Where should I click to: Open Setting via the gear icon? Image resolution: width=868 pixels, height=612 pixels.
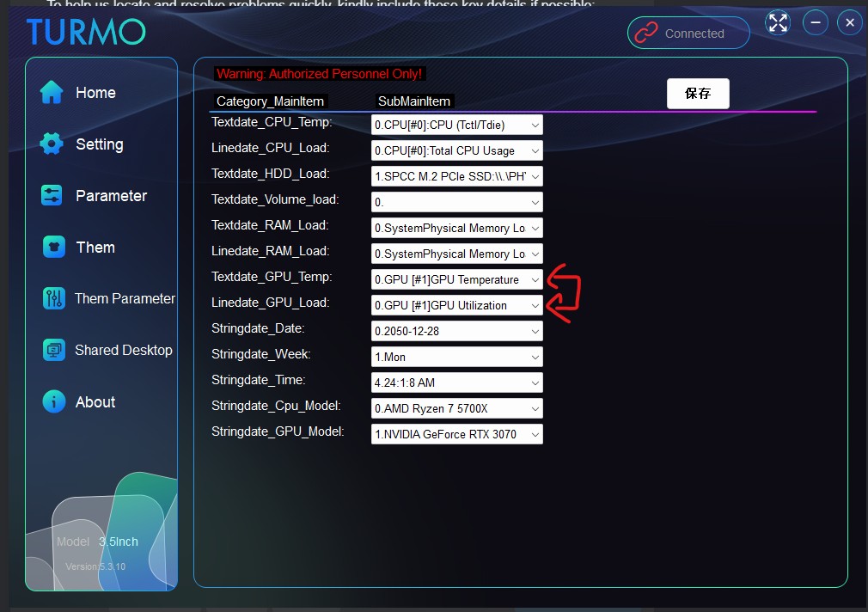click(52, 144)
